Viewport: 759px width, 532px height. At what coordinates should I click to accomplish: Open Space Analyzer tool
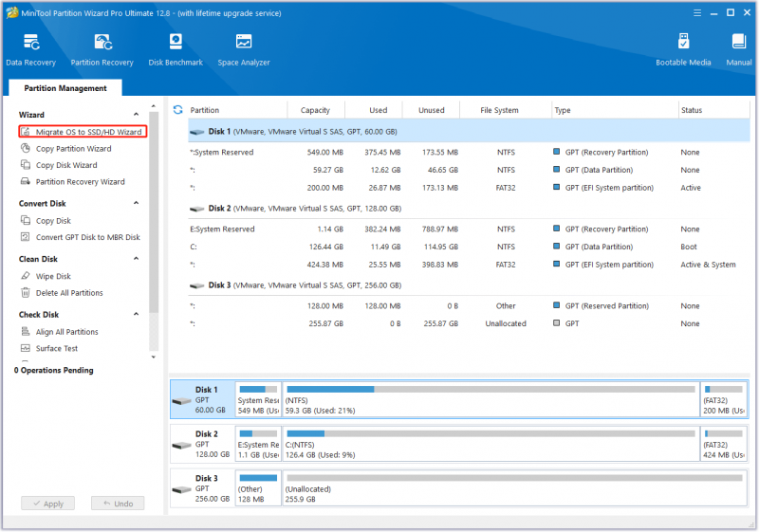tap(244, 50)
